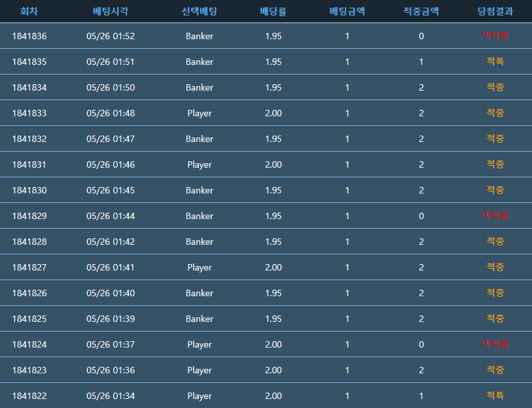Select round number 1841836
The width and height of the screenshot is (532, 408).
(x=29, y=36)
